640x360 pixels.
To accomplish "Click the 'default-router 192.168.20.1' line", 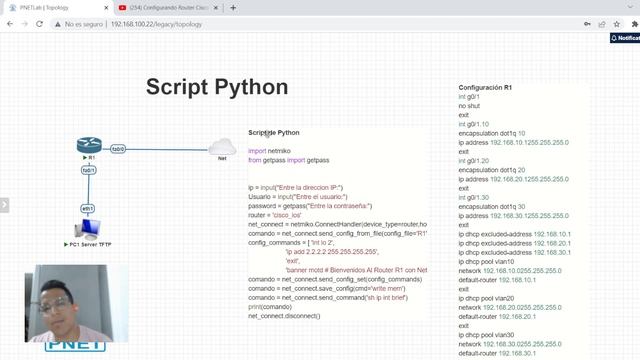I will pos(497,317).
